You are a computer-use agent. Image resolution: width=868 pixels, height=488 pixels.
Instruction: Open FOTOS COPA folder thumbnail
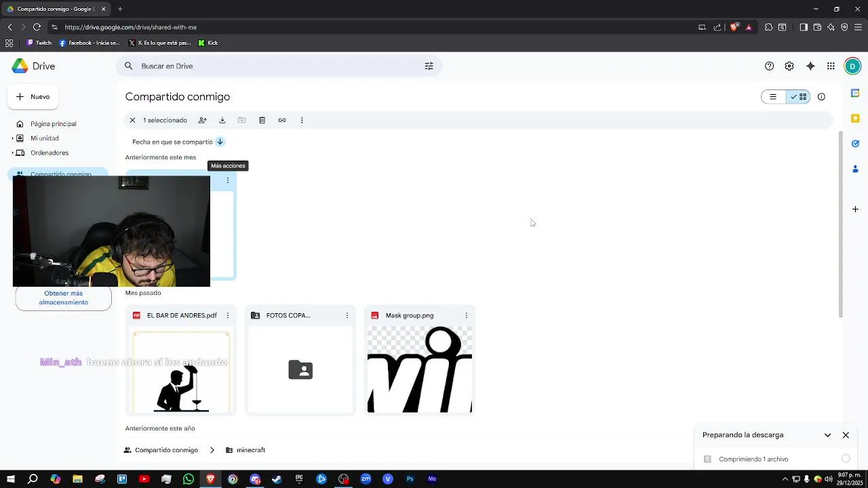(300, 370)
